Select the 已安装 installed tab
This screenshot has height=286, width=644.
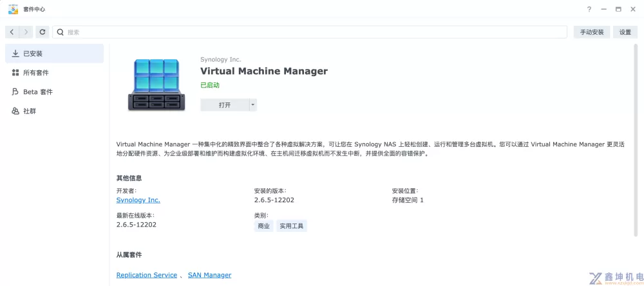coord(54,53)
